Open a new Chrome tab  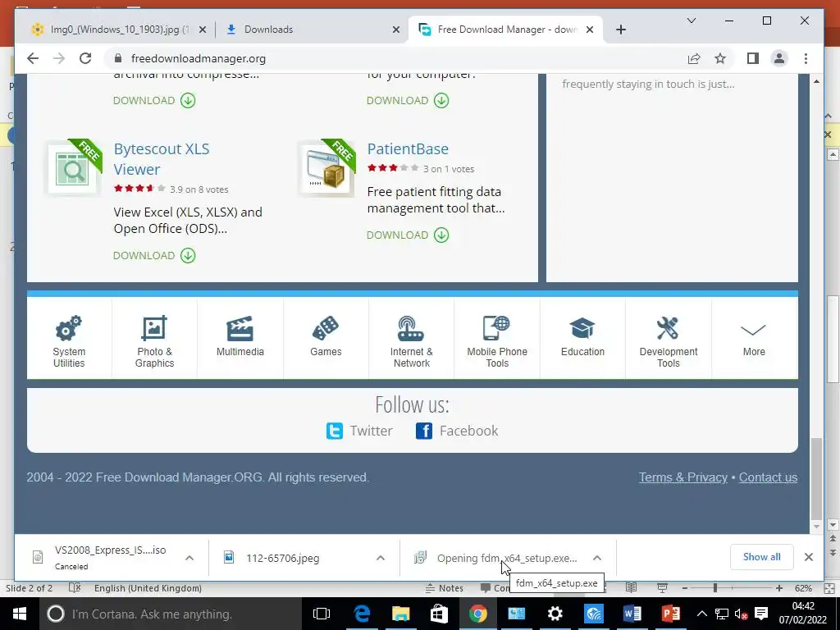620,30
